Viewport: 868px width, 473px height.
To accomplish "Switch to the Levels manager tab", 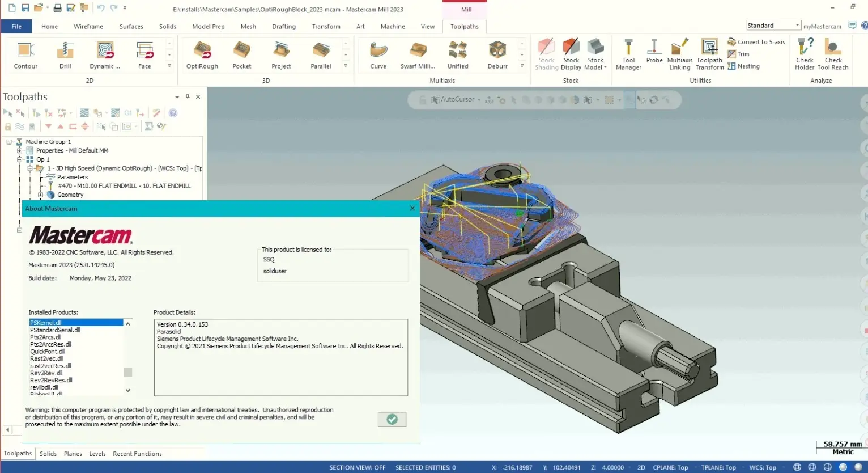I will point(97,454).
